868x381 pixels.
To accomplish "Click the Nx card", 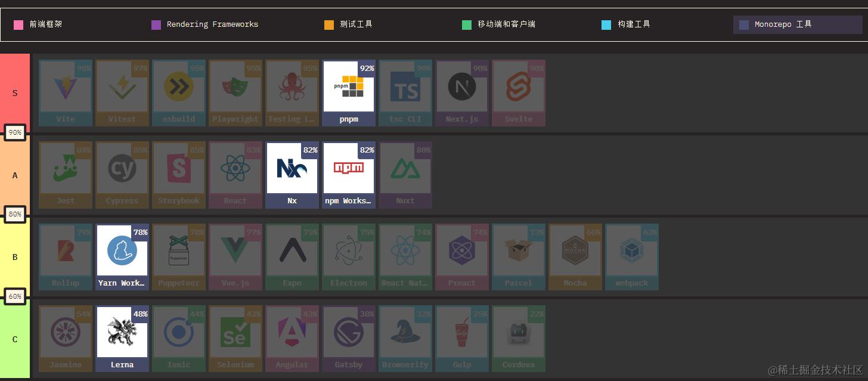I will click(x=292, y=175).
